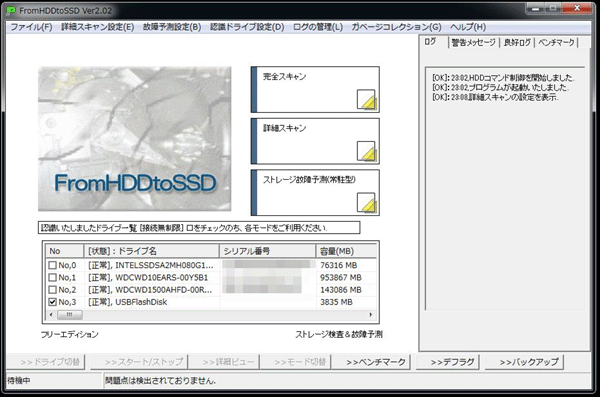Select drive row WDCWD1500AHFD-00R
The width and height of the screenshot is (600, 397).
211,289
